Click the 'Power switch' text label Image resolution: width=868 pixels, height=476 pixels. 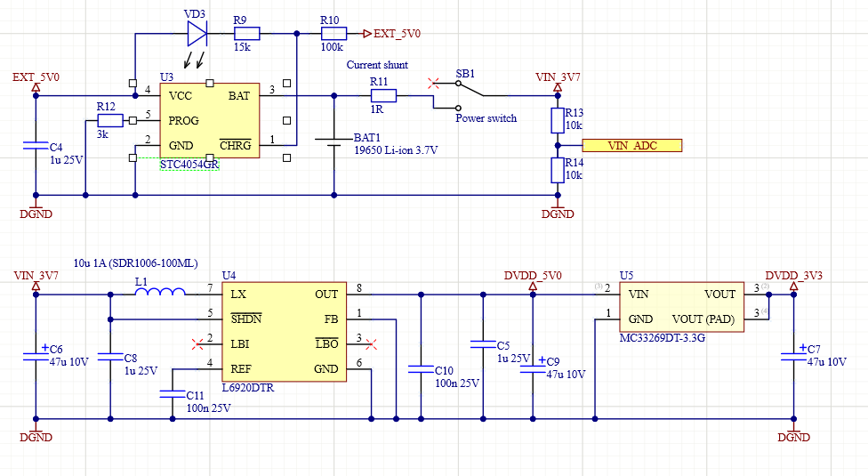pyautogui.click(x=486, y=118)
